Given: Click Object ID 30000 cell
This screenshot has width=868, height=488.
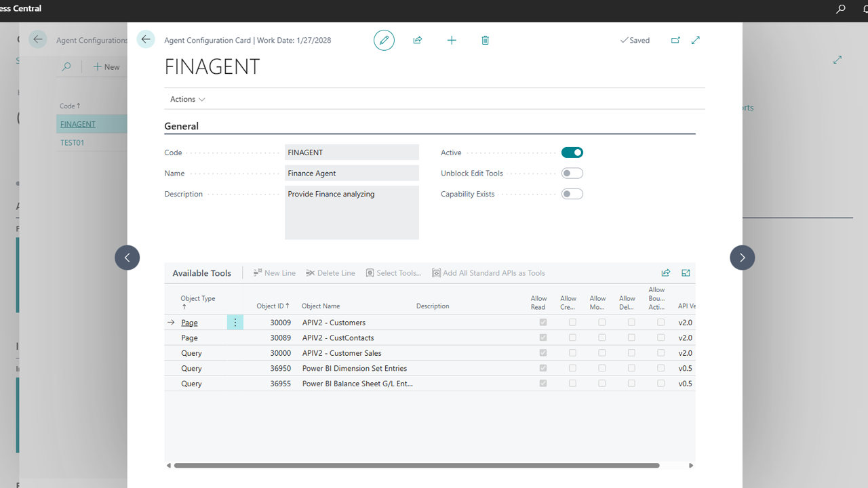Looking at the screenshot, I should pyautogui.click(x=280, y=353).
